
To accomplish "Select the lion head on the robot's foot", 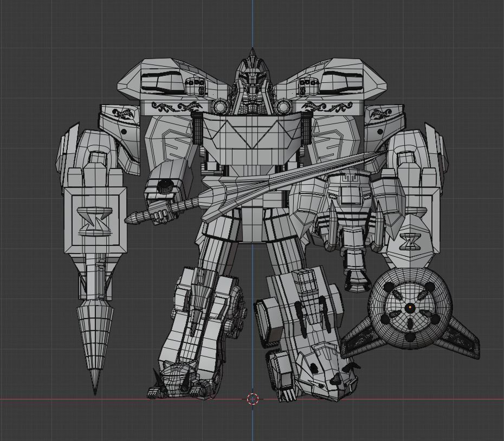I will [176, 380].
